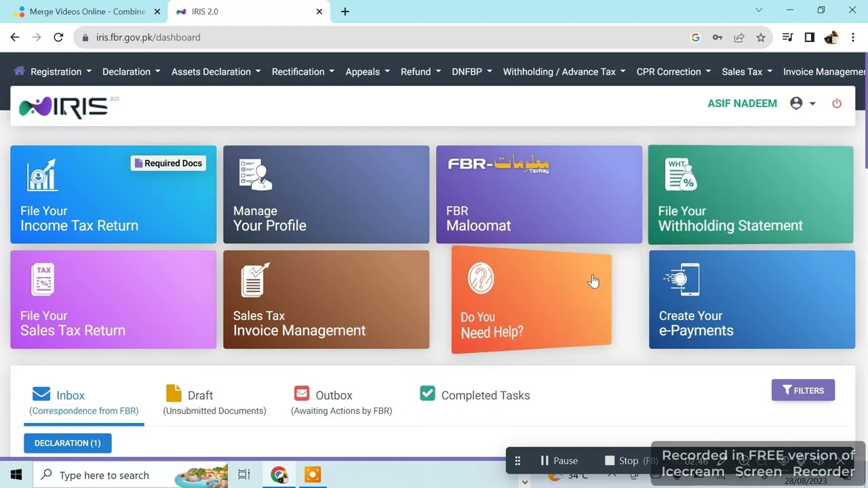Viewport: 868px width, 488px height.
Task: Open the Assets Declaration dropdown
Action: click(x=216, y=71)
